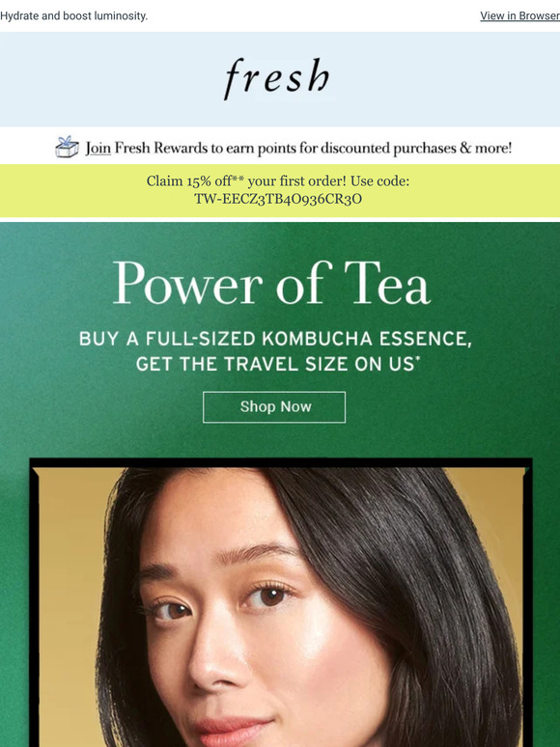Click the 'Hydrate and boost luminosity' preheader

click(74, 15)
